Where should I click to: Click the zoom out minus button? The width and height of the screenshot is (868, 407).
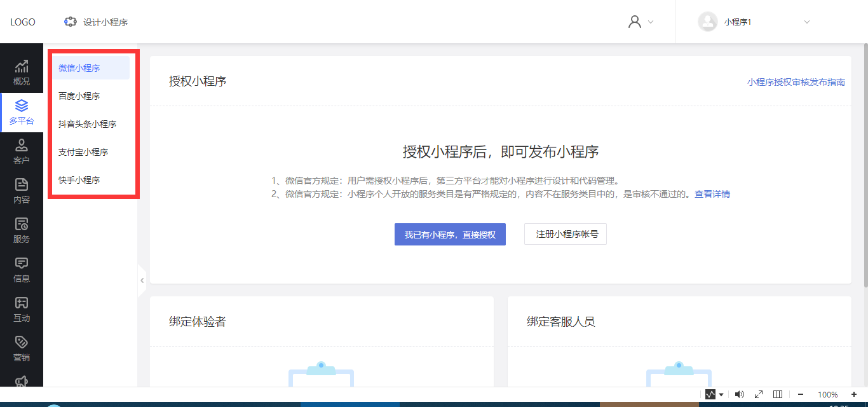tap(801, 394)
